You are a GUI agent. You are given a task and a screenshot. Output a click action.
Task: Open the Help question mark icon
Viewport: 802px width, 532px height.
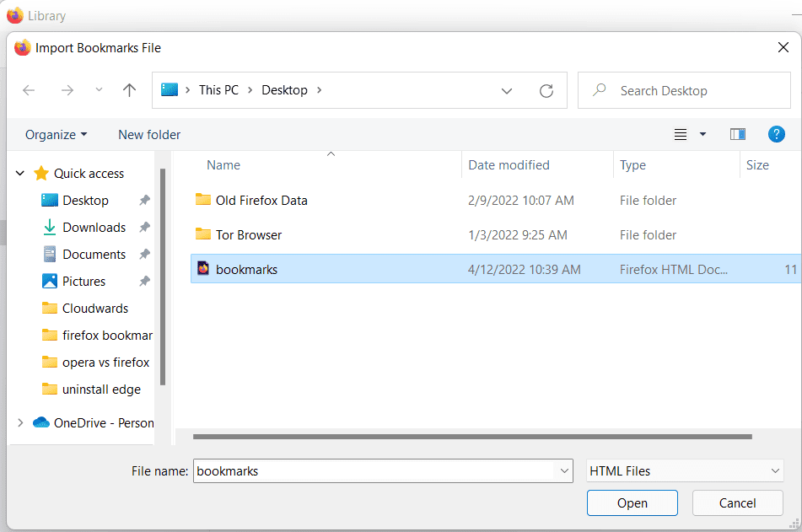point(777,134)
